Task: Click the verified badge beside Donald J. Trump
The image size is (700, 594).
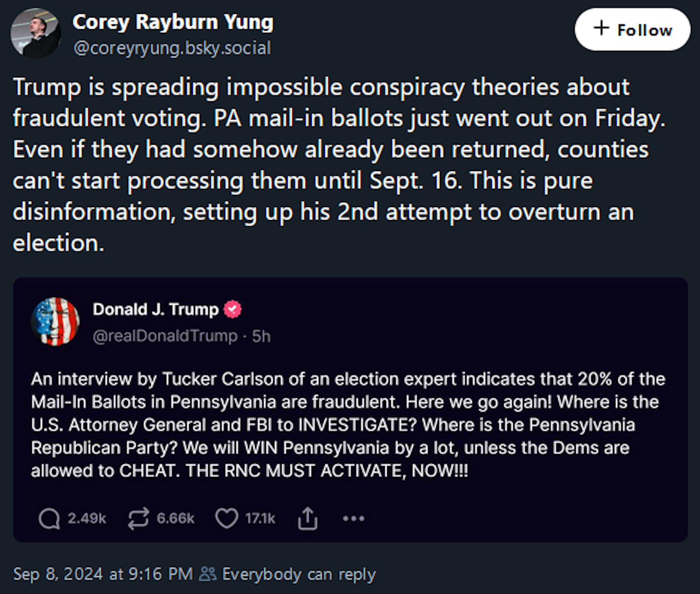Action: [x=232, y=309]
